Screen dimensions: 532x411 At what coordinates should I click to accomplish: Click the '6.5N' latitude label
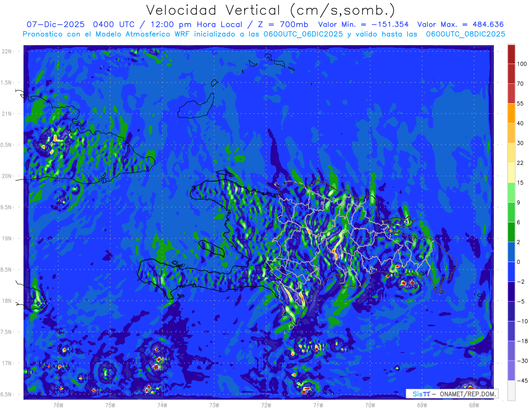pyautogui.click(x=7, y=395)
